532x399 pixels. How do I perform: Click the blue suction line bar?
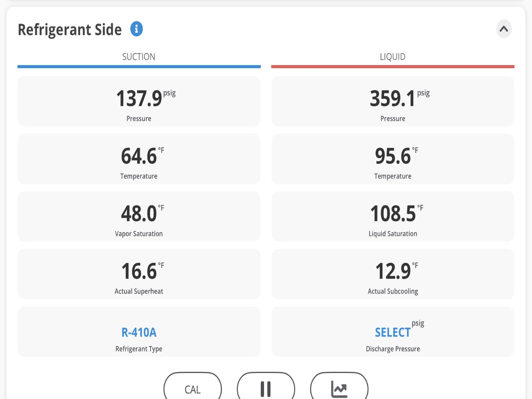pyautogui.click(x=139, y=66)
